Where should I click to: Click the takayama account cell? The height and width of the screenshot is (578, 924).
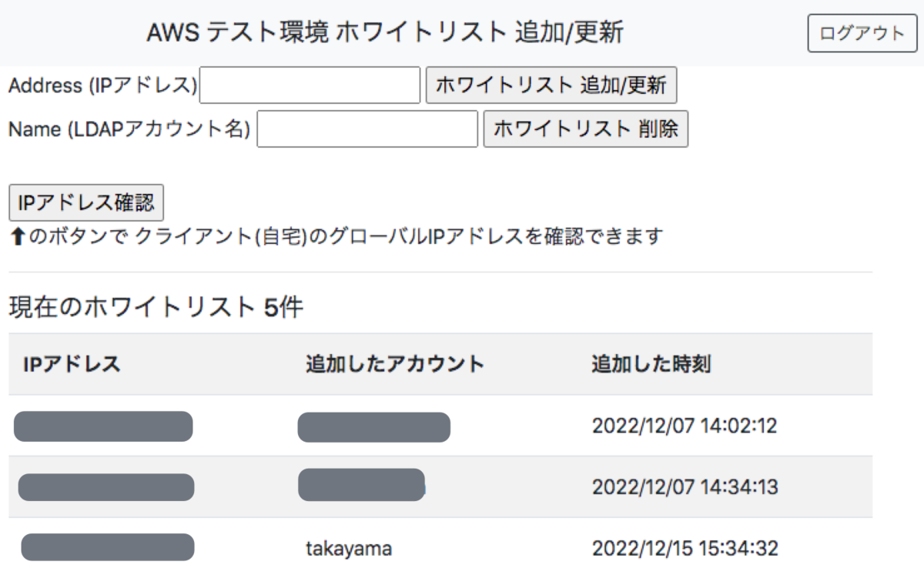point(349,548)
